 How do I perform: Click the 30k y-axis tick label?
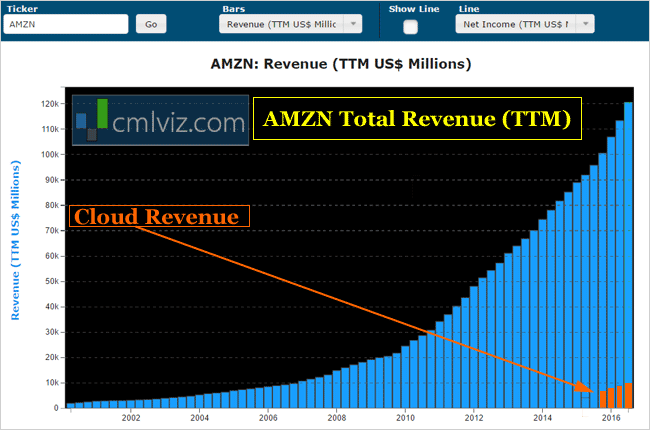[x=52, y=332]
